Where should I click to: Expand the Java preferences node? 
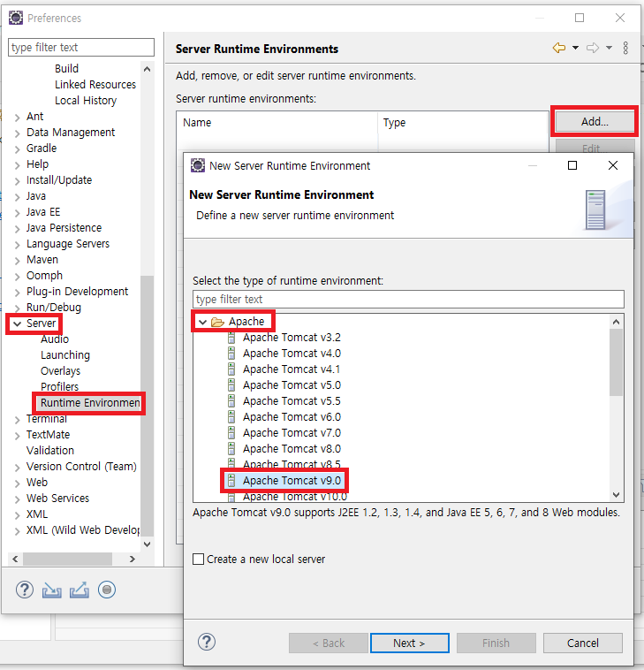point(17,196)
